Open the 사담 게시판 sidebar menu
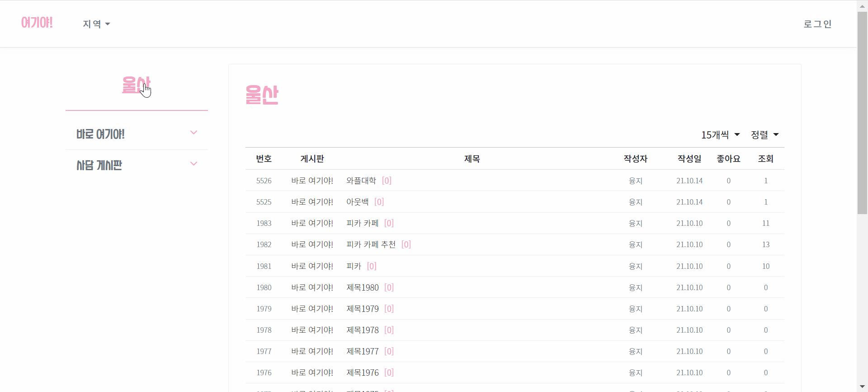The image size is (868, 392). tap(137, 165)
